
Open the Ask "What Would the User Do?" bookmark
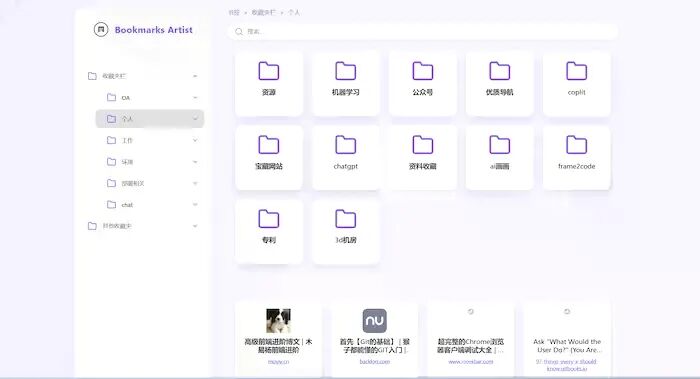coord(567,346)
